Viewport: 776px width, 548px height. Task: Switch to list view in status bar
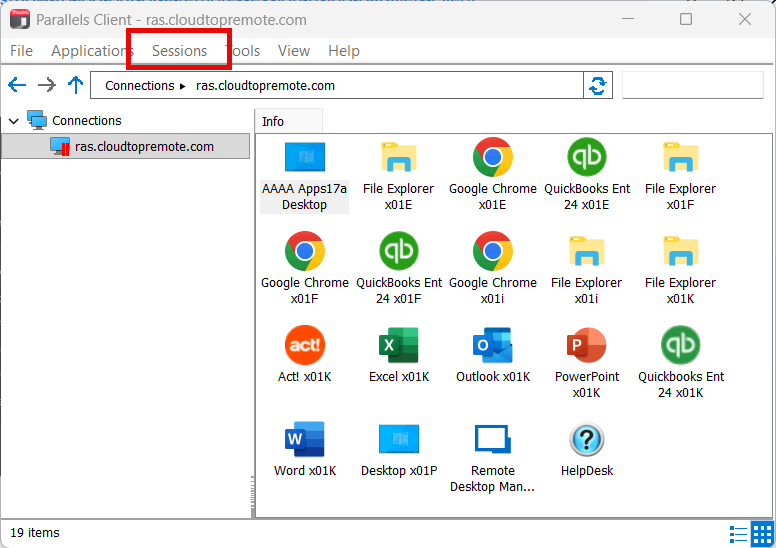coord(739,533)
